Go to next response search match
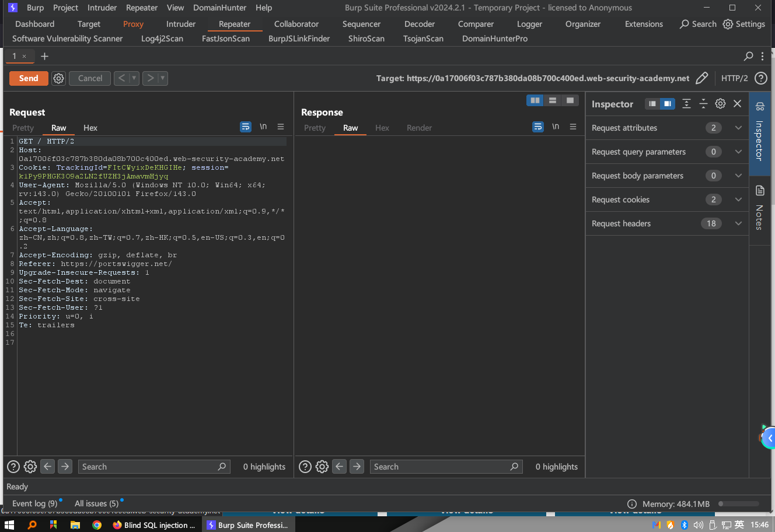The image size is (775, 532). [x=357, y=467]
